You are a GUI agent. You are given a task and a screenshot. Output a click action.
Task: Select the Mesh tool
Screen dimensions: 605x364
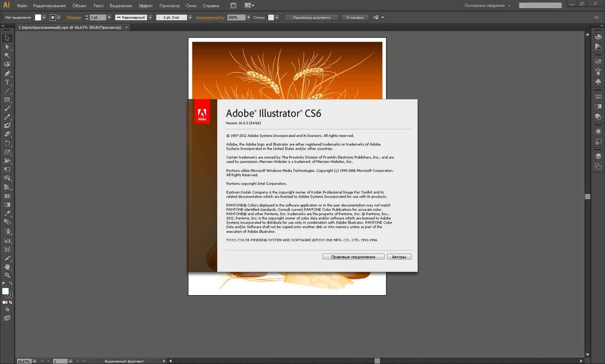pyautogui.click(x=7, y=196)
